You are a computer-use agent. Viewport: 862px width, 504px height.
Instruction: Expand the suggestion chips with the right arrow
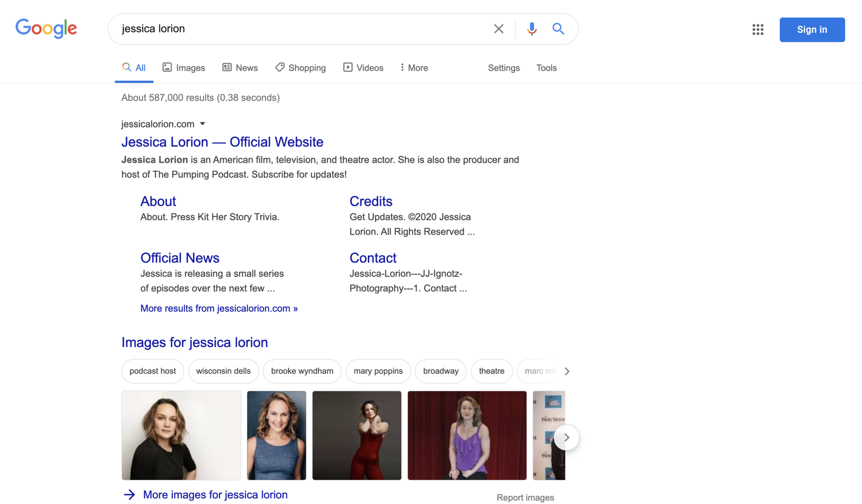(567, 371)
